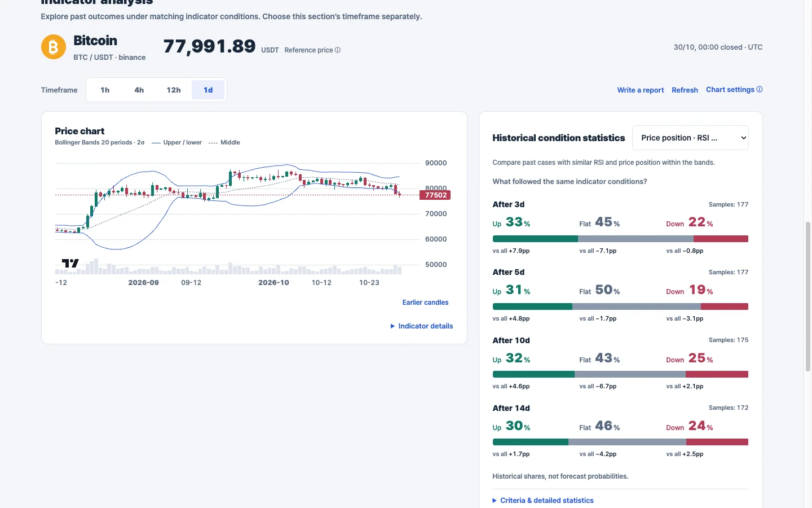Select the 1d timeframe

(x=208, y=90)
